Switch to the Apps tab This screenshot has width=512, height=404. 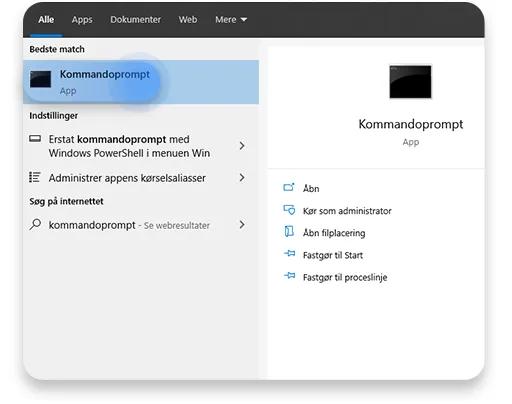pos(82,20)
